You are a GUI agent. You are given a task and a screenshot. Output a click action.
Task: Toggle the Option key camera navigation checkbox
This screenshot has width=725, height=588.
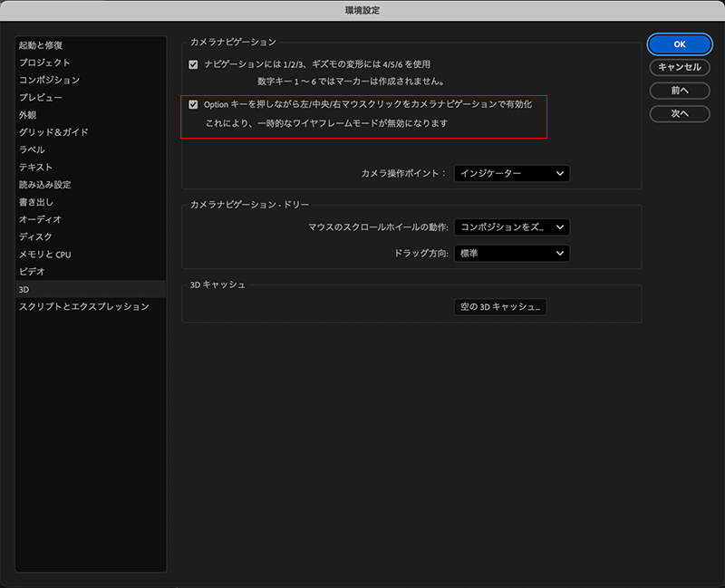(x=193, y=105)
